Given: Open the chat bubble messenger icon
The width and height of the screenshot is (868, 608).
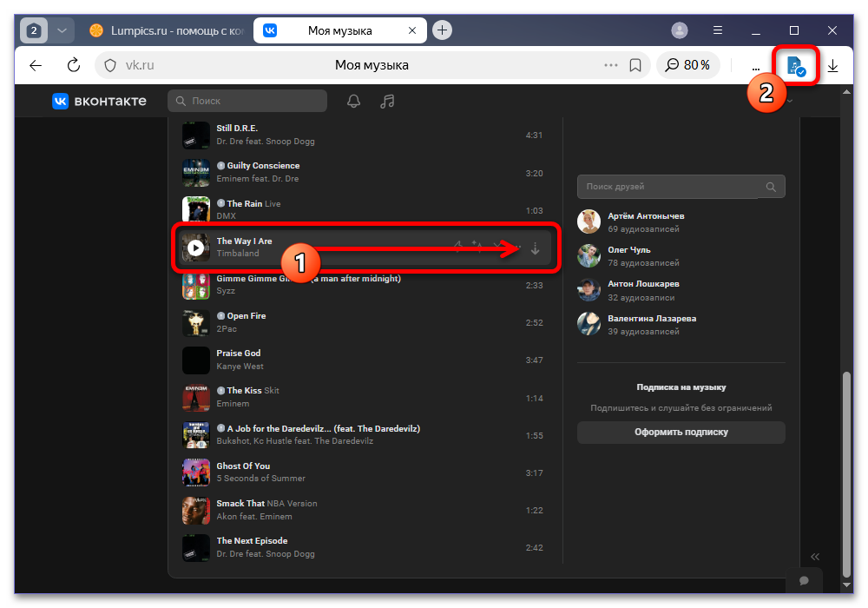Looking at the screenshot, I should [x=805, y=581].
